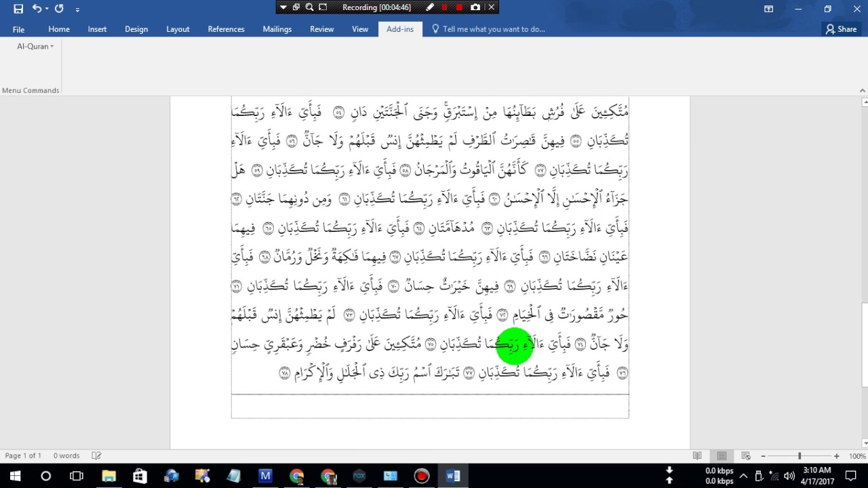The height and width of the screenshot is (488, 868).
Task: Save the document using the Save icon
Action: coord(18,9)
